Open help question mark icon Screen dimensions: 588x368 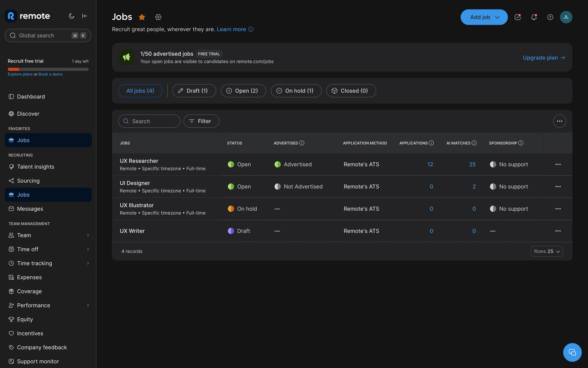[550, 17]
